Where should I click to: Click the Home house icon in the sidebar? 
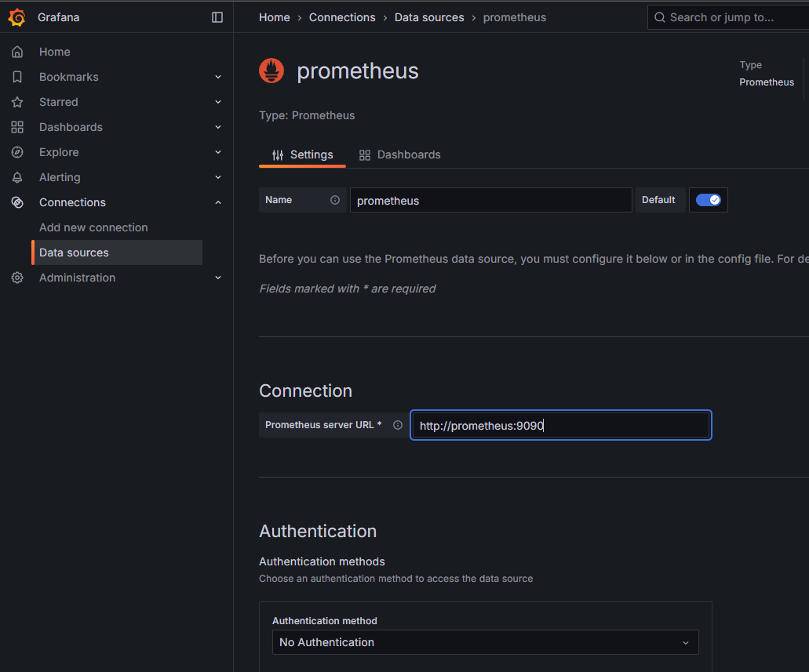click(17, 52)
